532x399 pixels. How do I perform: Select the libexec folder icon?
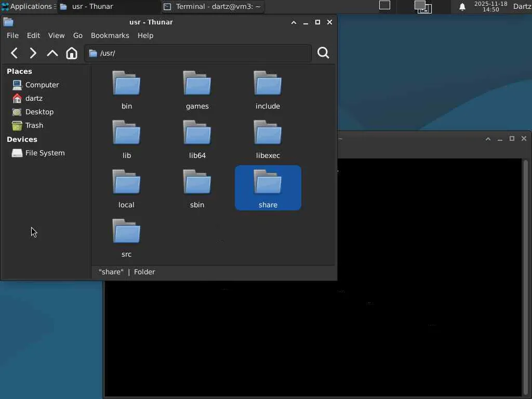(268, 132)
